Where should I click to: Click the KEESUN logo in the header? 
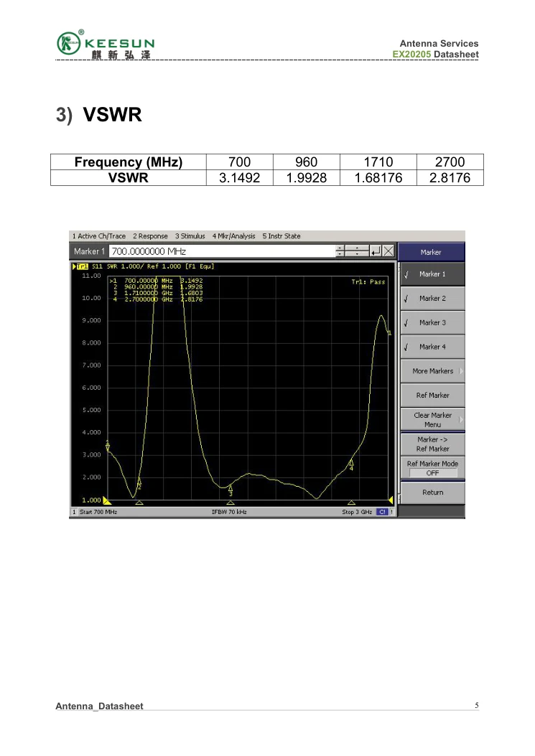[106, 45]
